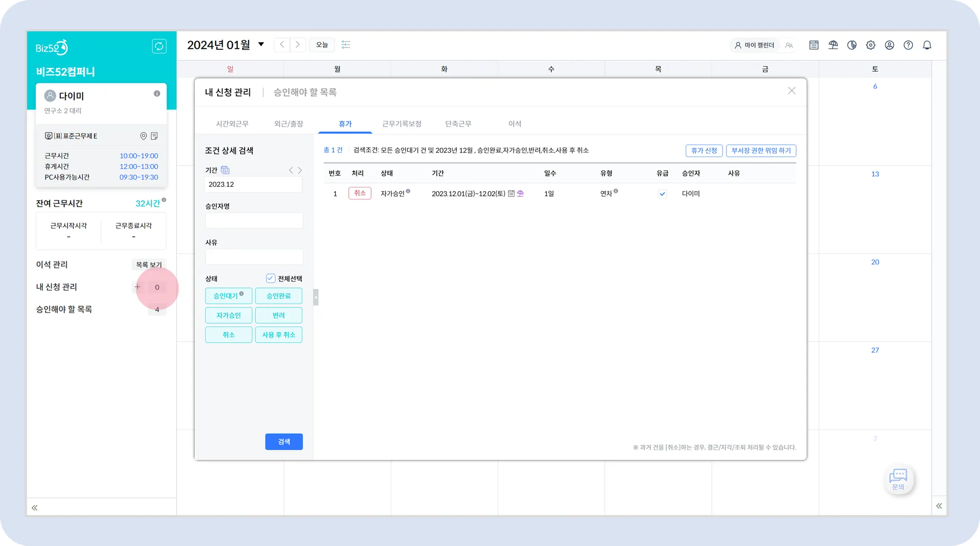Open the 문의 chat inquiry button
The width and height of the screenshot is (980, 546).
pos(898,479)
